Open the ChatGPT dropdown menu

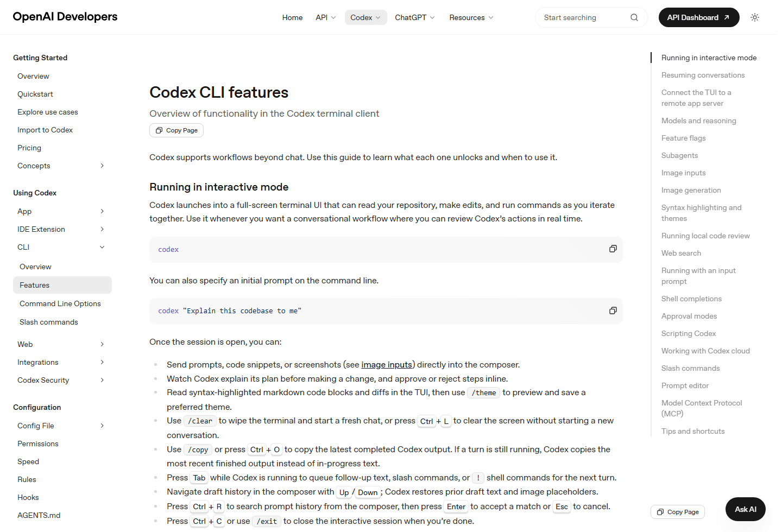pos(415,17)
